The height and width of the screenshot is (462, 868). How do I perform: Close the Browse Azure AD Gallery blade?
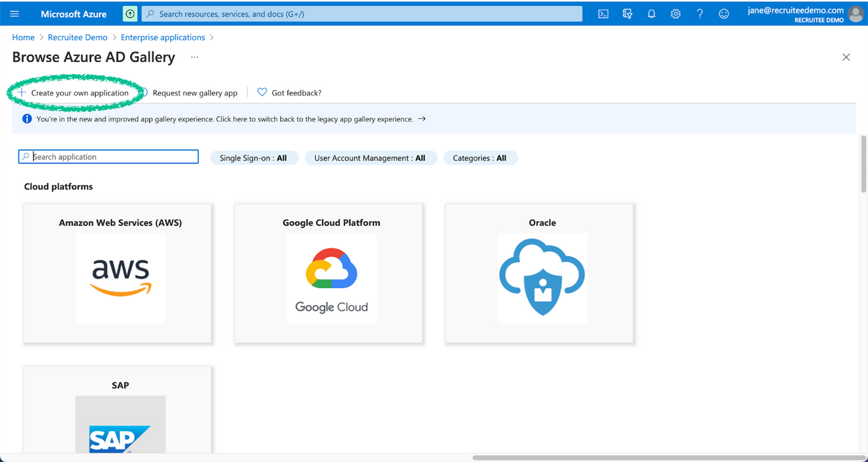pyautogui.click(x=846, y=57)
